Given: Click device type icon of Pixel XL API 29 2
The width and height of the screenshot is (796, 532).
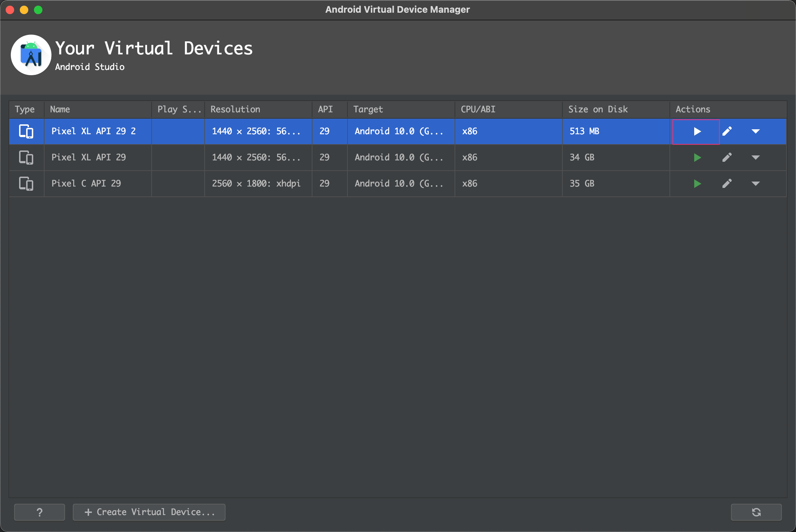Looking at the screenshot, I should [x=26, y=131].
